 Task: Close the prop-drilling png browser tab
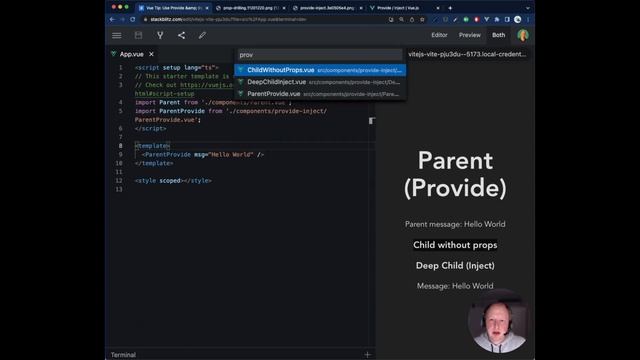284,8
